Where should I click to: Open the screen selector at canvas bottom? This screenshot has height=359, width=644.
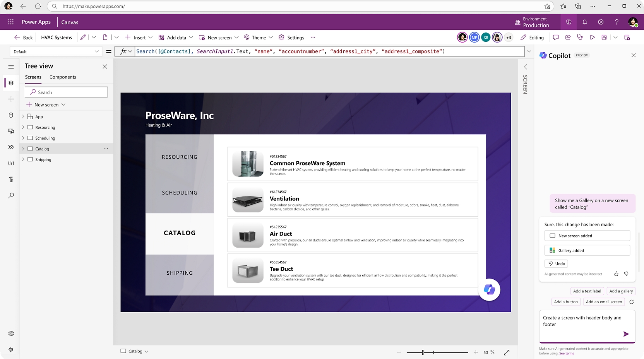tap(134, 351)
